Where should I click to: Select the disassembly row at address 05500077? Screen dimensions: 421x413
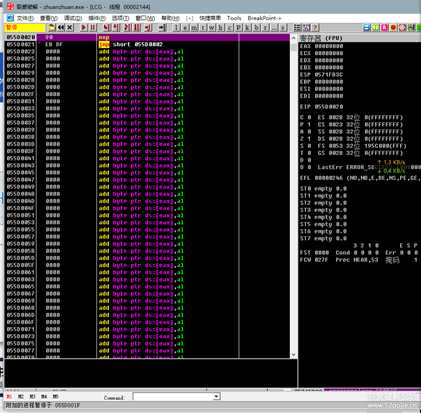pyautogui.click(x=147, y=351)
